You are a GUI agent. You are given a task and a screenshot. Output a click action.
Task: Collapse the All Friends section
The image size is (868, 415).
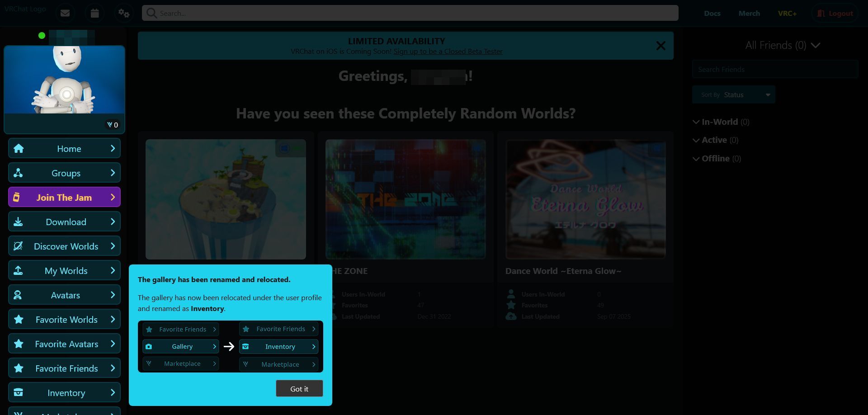(816, 45)
